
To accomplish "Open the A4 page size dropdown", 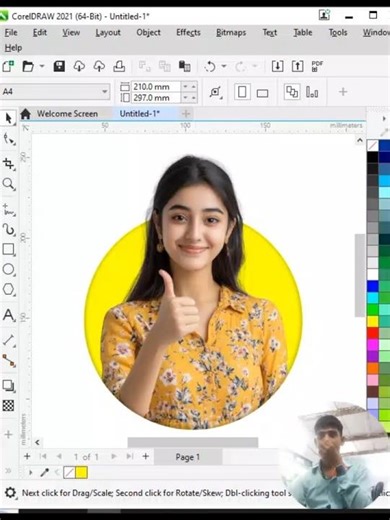I will click(x=105, y=91).
